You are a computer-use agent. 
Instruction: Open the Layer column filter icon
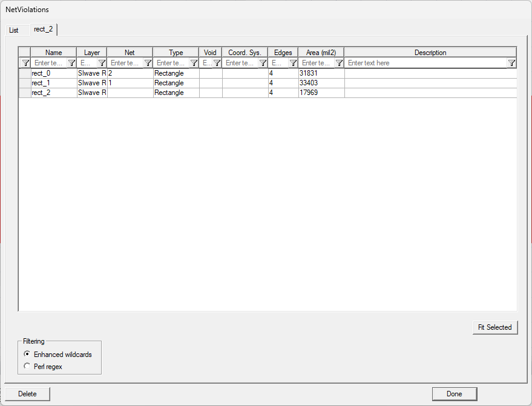(102, 63)
